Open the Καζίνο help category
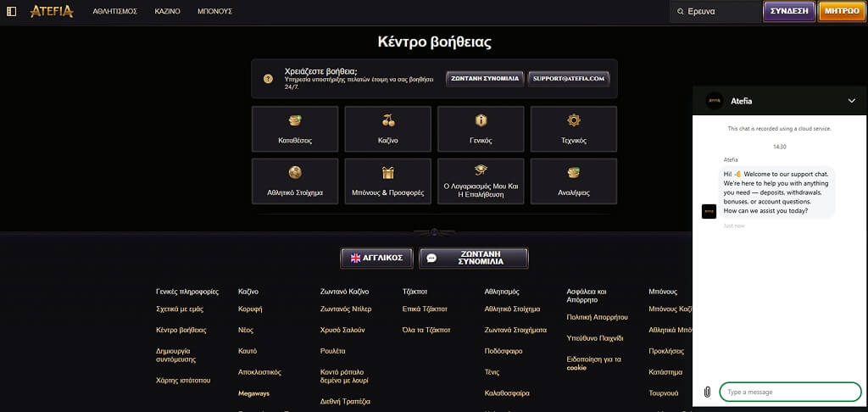The width and height of the screenshot is (868, 412). click(388, 129)
